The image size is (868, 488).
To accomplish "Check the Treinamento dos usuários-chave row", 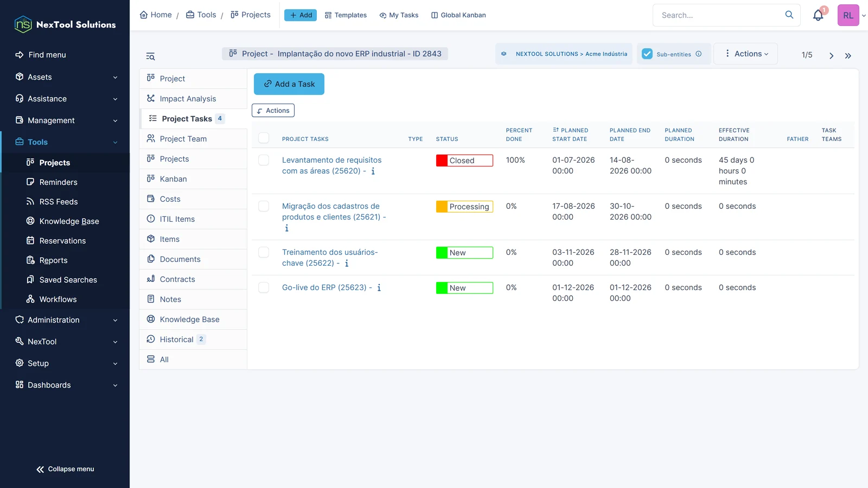I will (264, 252).
